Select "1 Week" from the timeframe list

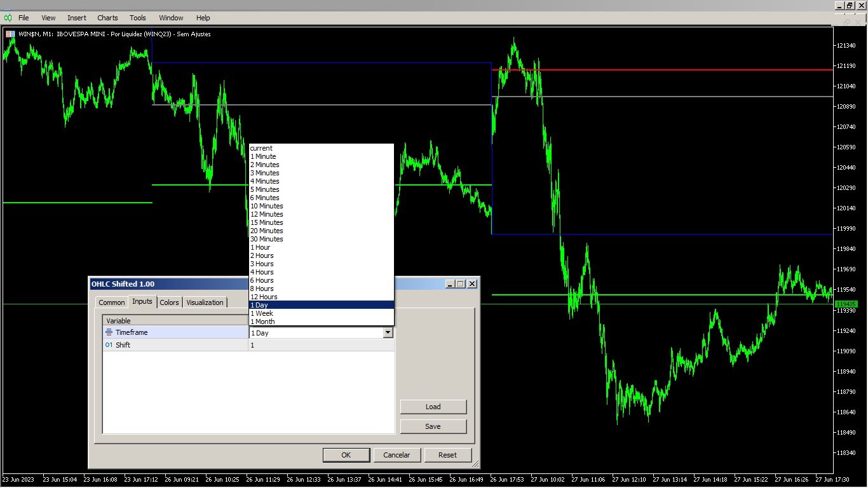(x=261, y=313)
